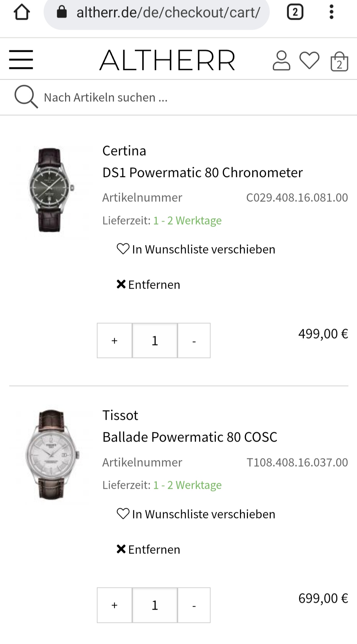Screen dimensions: 357x644
Task: Click the Certina quantity input field
Action: coord(155,340)
